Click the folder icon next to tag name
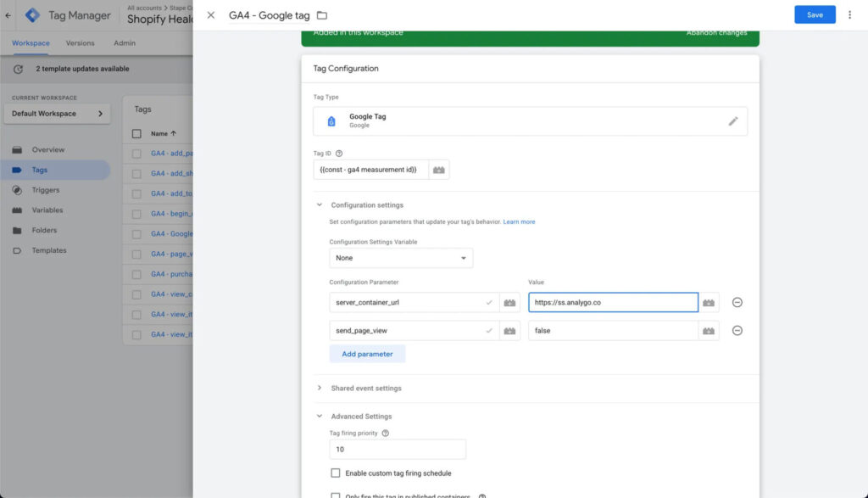868x498 pixels. pos(322,15)
